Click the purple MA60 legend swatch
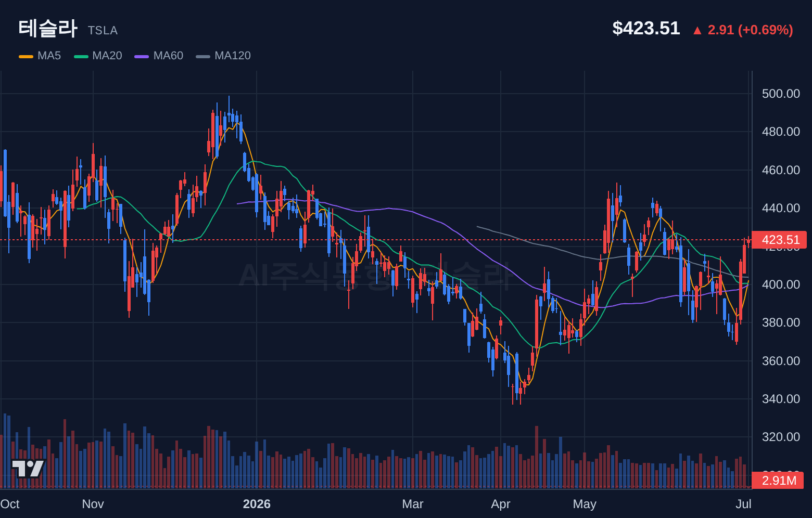Screen dimensions: 812x518 pos(142,56)
